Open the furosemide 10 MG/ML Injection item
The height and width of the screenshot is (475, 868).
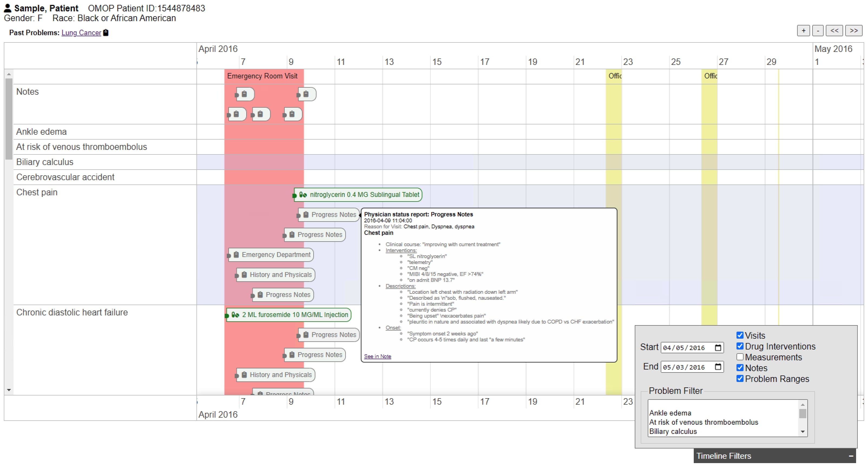click(x=289, y=315)
